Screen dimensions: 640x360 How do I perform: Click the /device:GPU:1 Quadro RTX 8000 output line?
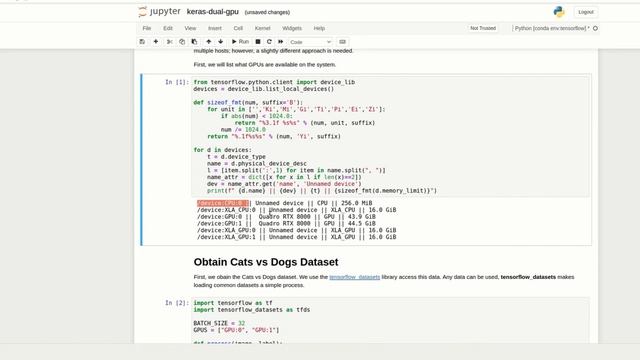click(x=286, y=224)
